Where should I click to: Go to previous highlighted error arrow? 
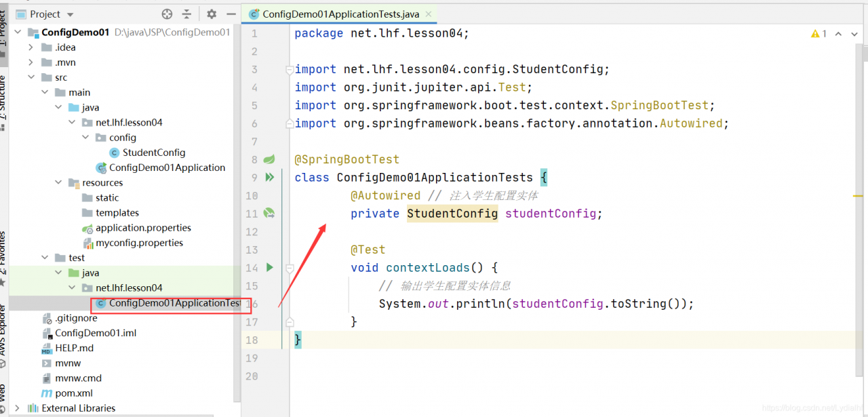click(838, 33)
